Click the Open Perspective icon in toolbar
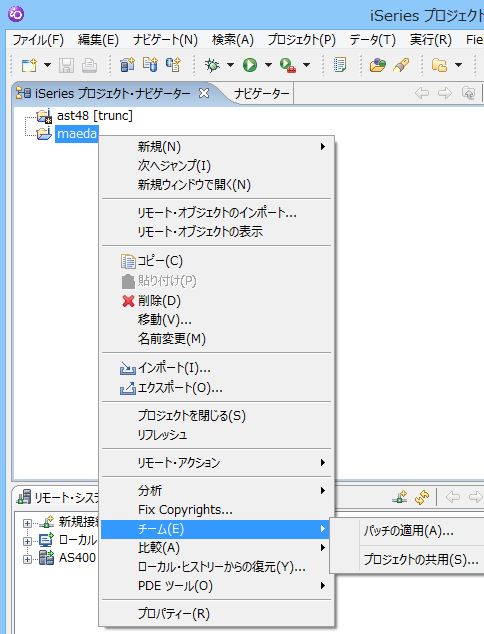This screenshot has height=634, width=484. (x=440, y=65)
